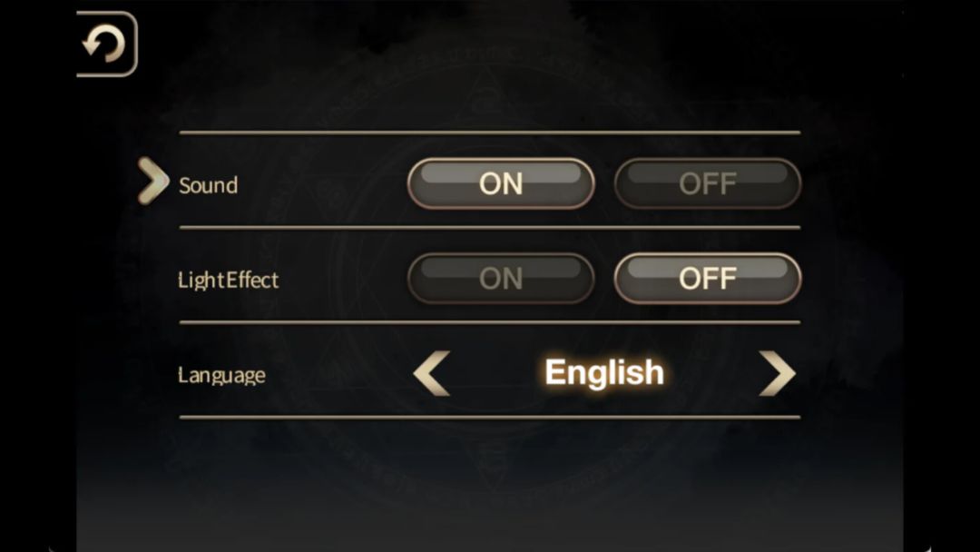Select the Sound settings row label

pyautogui.click(x=208, y=185)
